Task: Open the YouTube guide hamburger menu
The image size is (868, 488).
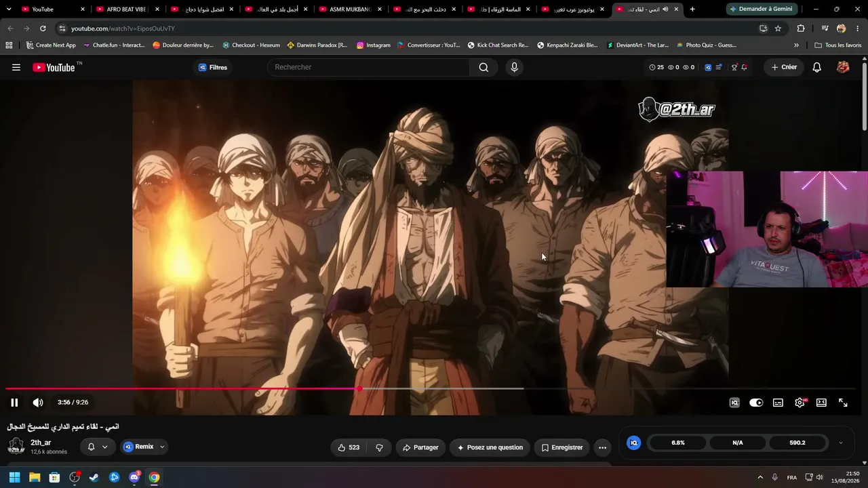Action: pyautogui.click(x=16, y=67)
